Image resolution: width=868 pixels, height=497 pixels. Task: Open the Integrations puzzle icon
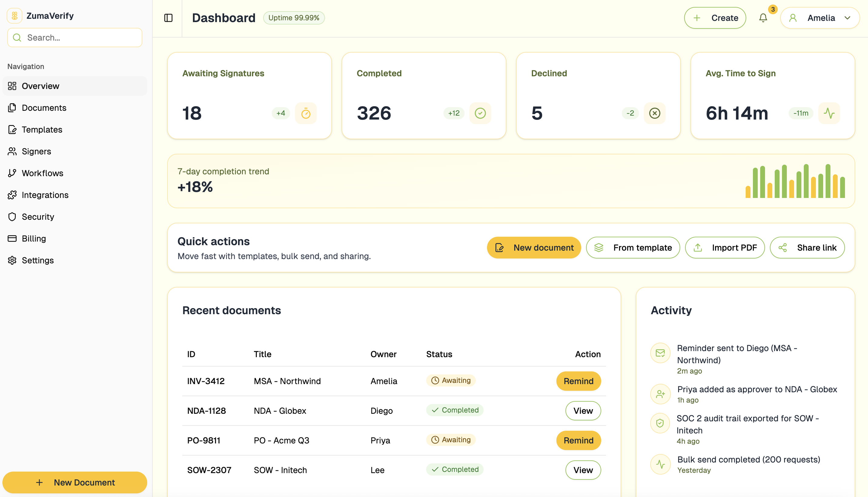click(12, 195)
